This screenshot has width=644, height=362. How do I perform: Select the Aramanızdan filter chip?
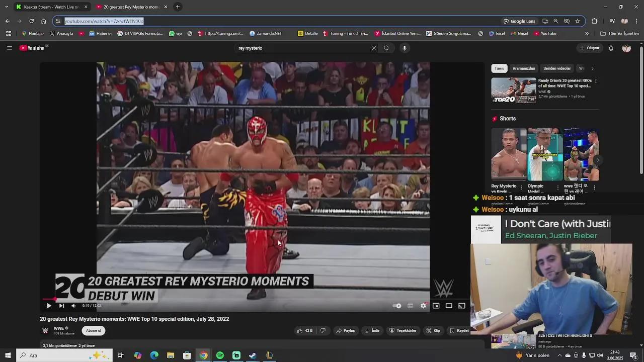tap(524, 68)
